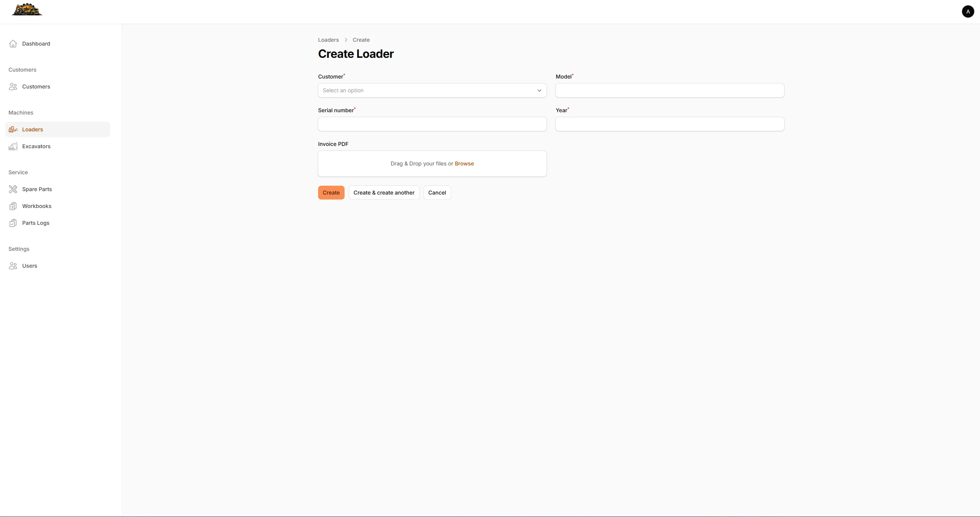Image resolution: width=980 pixels, height=517 pixels.
Task: Click the Excavators machine icon
Action: (x=13, y=146)
